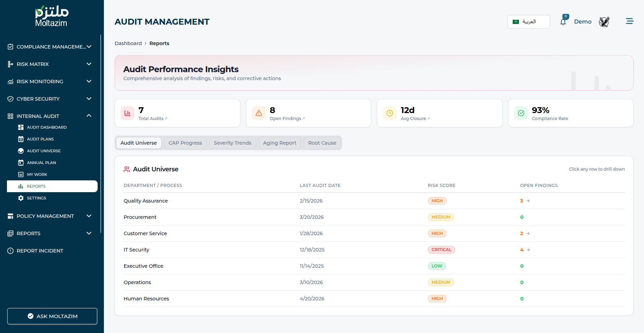Open Settings under Internal Audit
The image size is (644, 333).
click(36, 198)
